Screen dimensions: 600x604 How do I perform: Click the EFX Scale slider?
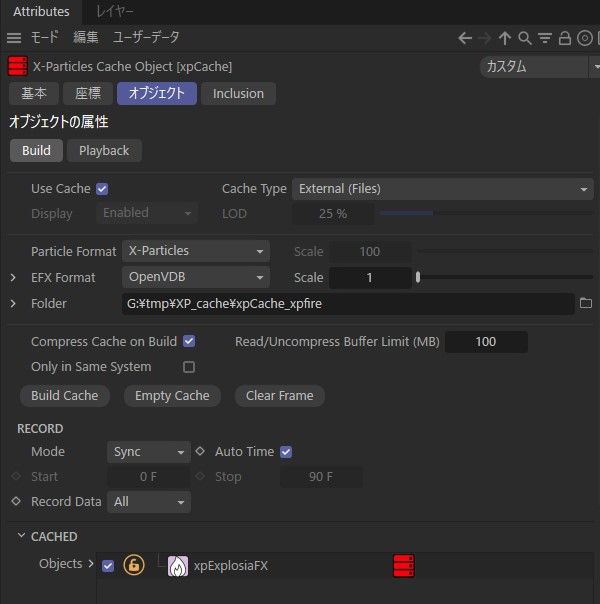(x=504, y=277)
